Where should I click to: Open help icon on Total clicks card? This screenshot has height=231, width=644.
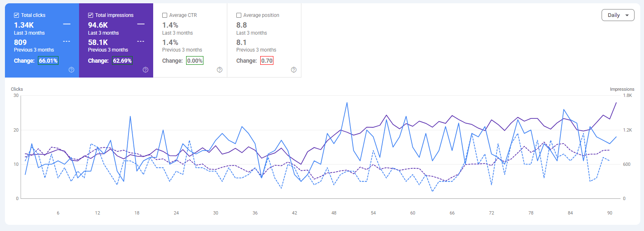coord(71,70)
